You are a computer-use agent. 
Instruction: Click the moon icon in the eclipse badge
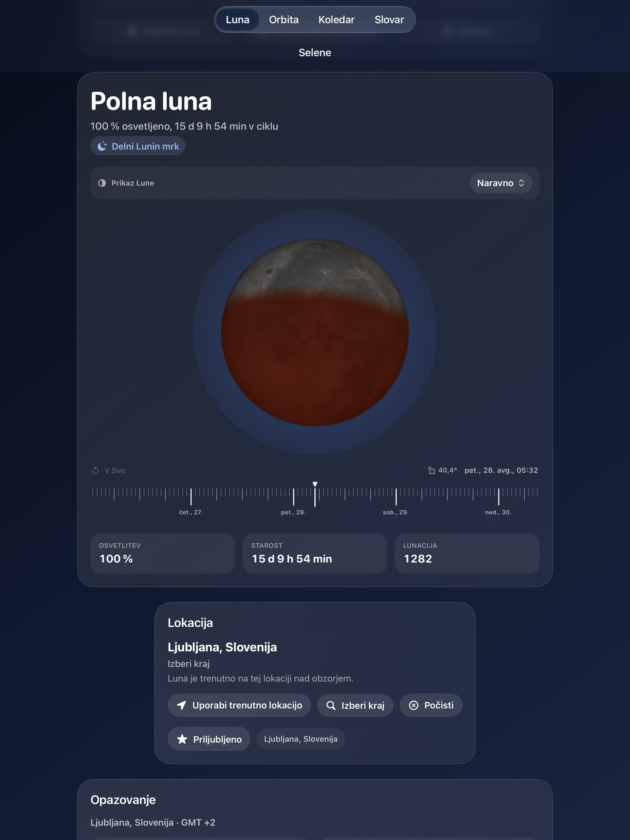pos(102,146)
